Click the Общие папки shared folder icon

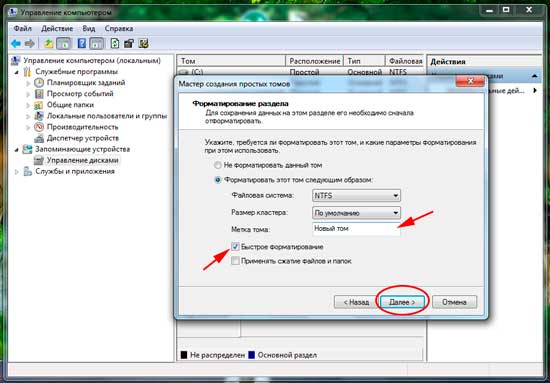tap(39, 105)
